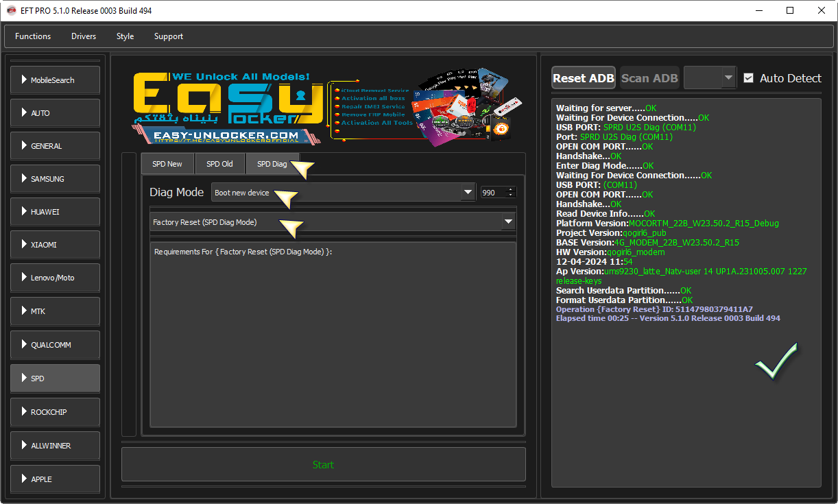Open the Functions menu
838x504 pixels.
[33, 36]
